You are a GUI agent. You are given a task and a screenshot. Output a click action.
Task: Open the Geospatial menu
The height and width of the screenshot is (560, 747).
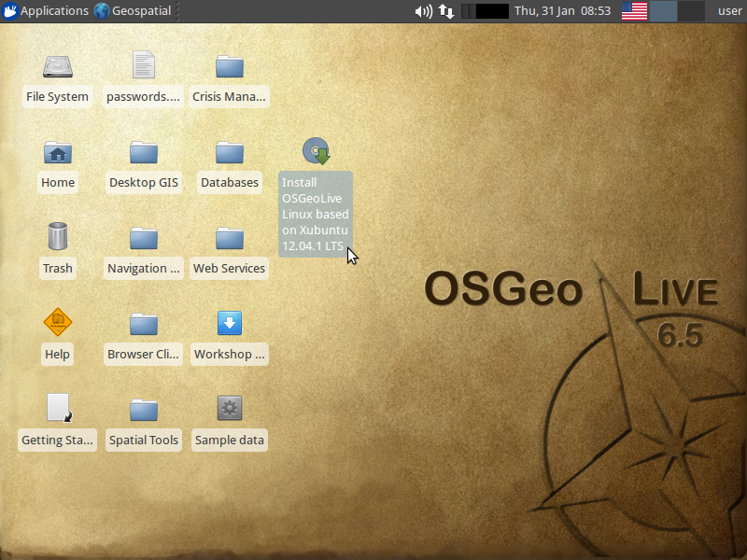(x=133, y=11)
